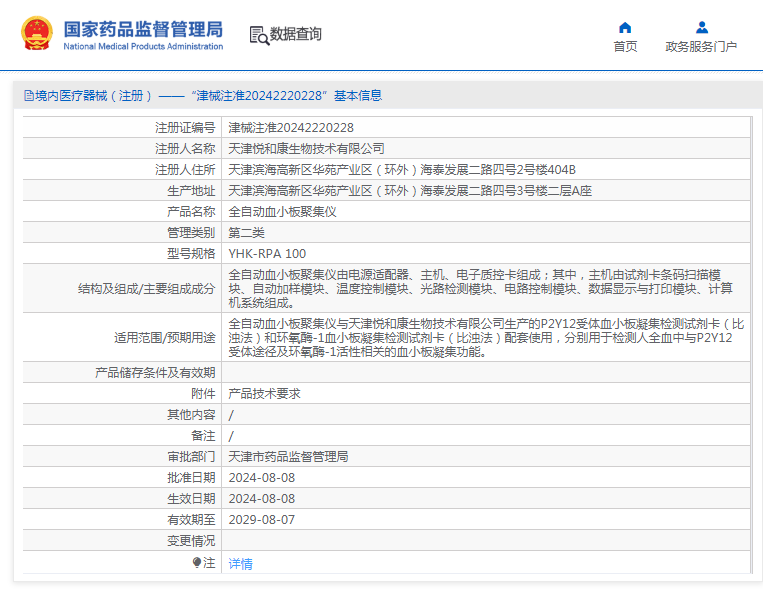The width and height of the screenshot is (763, 592).
Task: Select 2029-08-07 expiry date
Action: point(262,520)
